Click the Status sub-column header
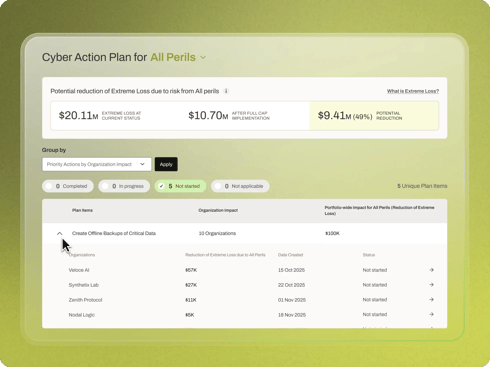The image size is (490, 367). (369, 255)
